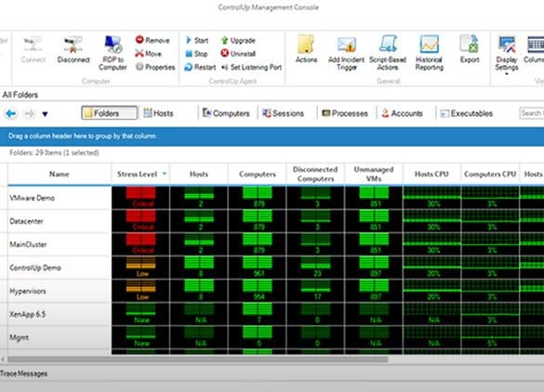Click the Export icon
The height and width of the screenshot is (392, 544).
[x=469, y=45]
